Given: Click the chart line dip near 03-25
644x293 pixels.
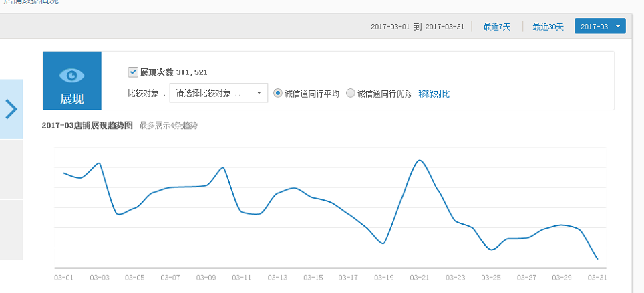Looking at the screenshot, I should pos(491,250).
